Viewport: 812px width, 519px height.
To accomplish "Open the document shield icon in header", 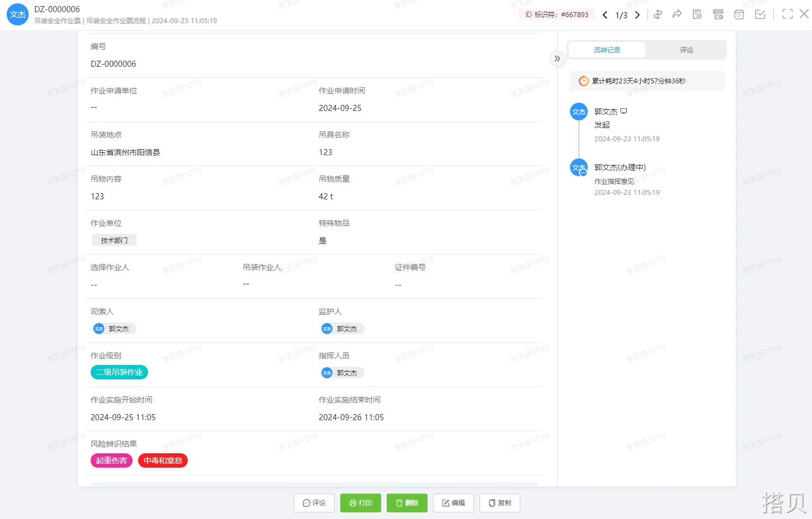I will [697, 14].
